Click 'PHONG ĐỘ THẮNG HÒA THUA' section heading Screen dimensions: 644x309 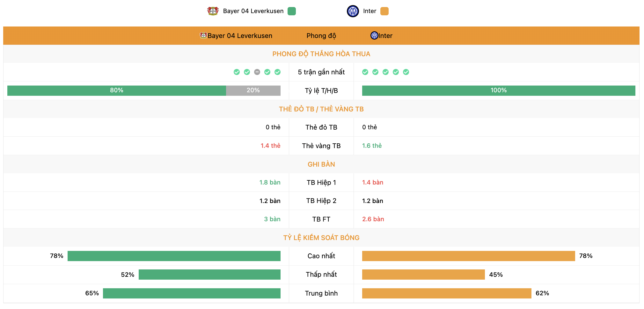321,54
